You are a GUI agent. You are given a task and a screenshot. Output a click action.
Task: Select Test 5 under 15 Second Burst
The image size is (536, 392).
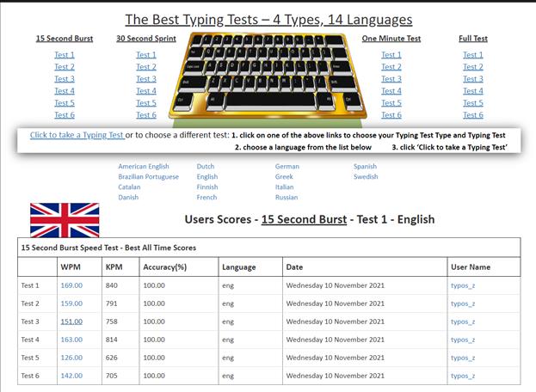click(x=65, y=103)
